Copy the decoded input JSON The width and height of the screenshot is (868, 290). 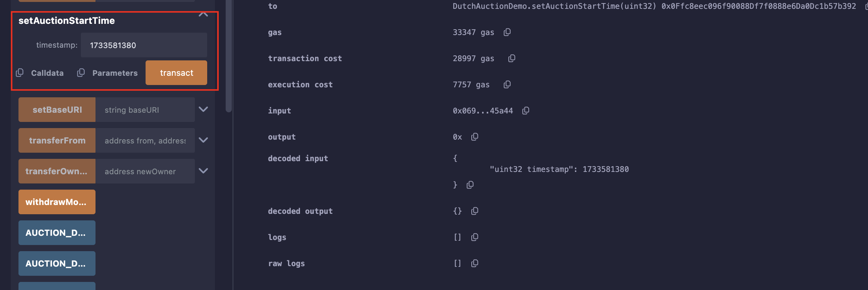[x=470, y=185]
